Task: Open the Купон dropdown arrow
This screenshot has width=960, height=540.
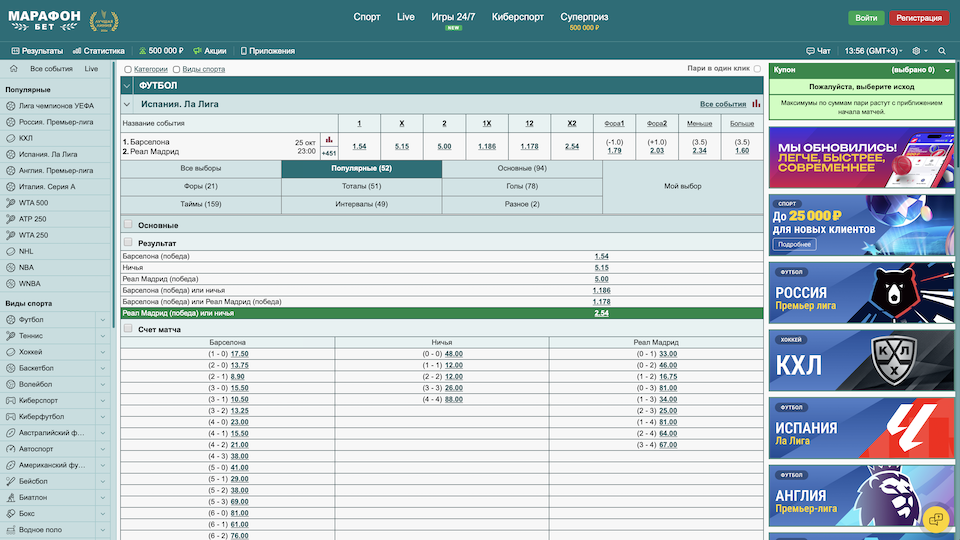Action: click(947, 70)
